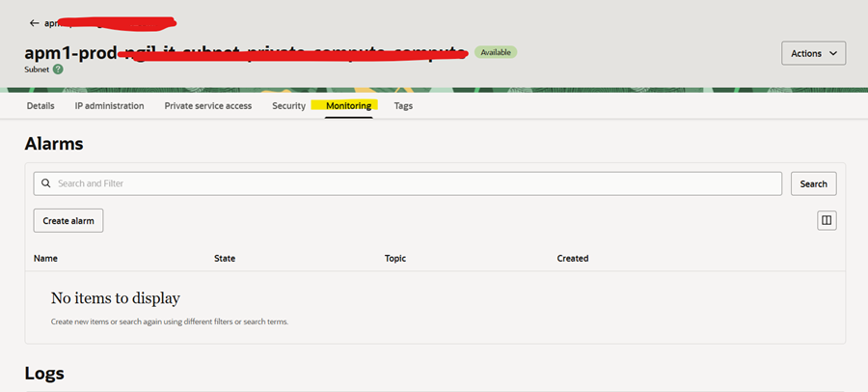Screen dimensions: 868x392
Task: Click the Topic column header
Action: coord(395,259)
